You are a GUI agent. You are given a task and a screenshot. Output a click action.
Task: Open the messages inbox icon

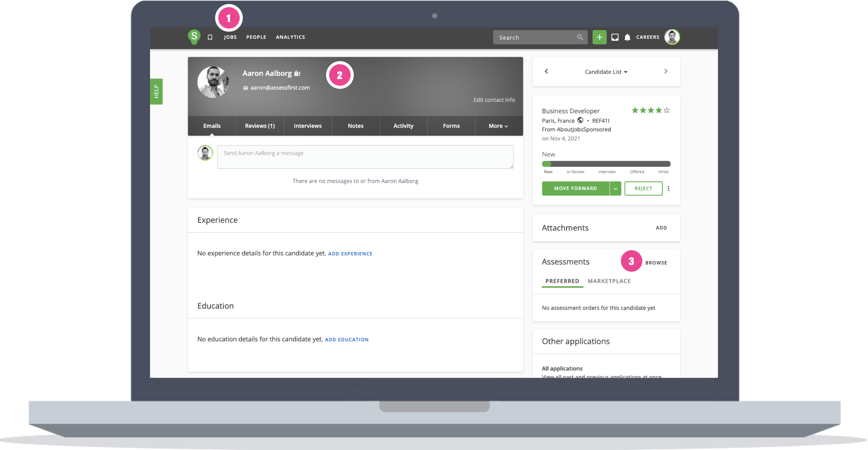(615, 37)
